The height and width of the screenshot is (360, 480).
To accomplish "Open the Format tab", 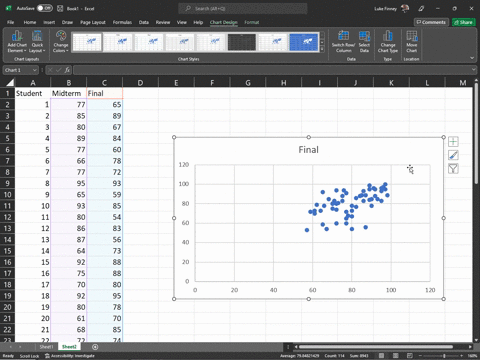I will click(252, 22).
